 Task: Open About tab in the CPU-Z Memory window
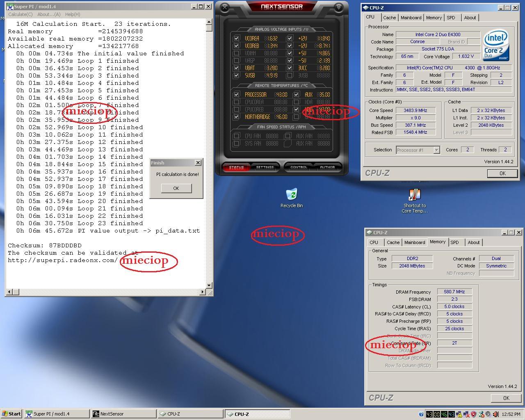point(473,242)
